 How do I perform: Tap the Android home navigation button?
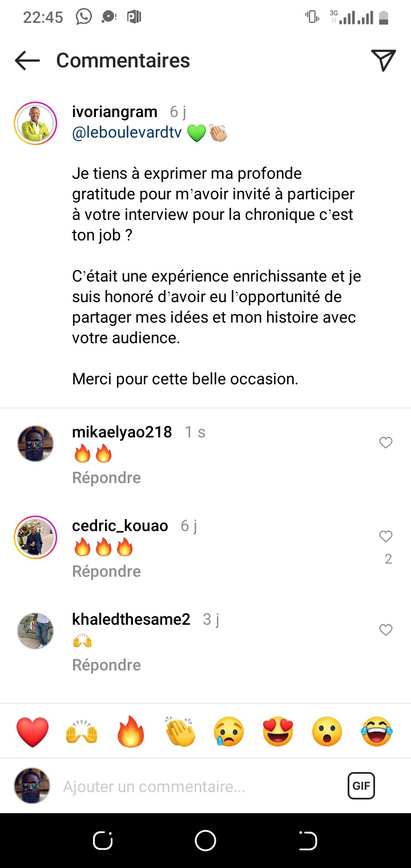(205, 841)
